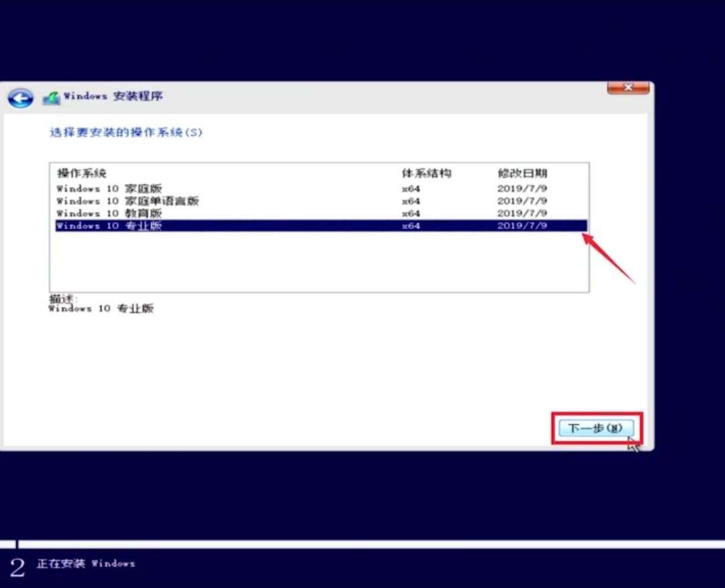Click the 体系结构 column header
The width and height of the screenshot is (725, 588).
pos(426,173)
